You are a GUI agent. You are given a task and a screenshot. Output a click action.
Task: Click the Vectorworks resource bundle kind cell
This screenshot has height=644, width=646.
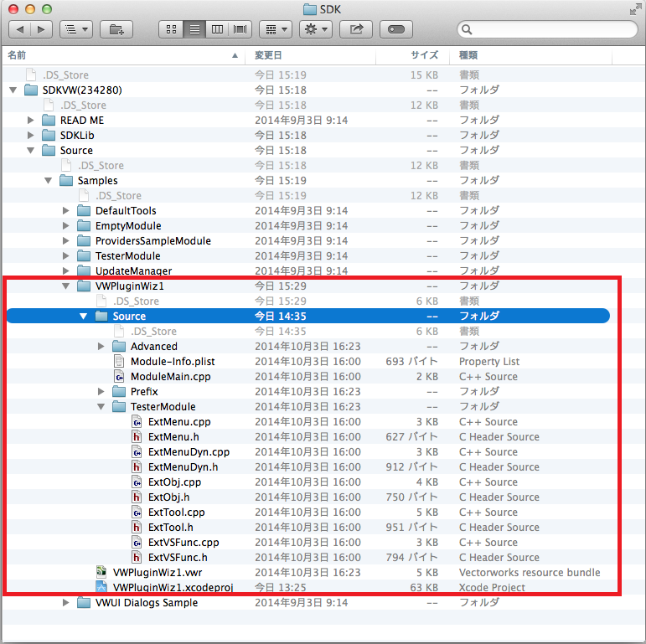pyautogui.click(x=530, y=572)
